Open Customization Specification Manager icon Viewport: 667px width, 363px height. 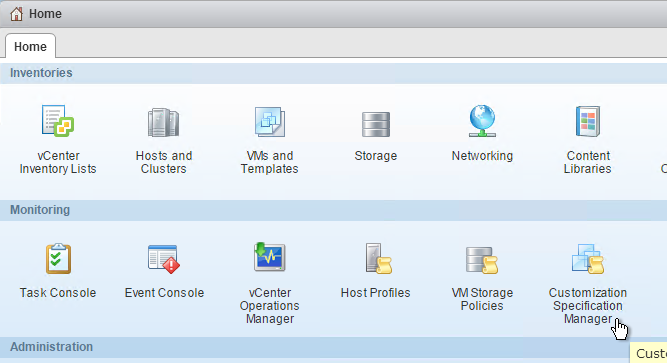588,259
